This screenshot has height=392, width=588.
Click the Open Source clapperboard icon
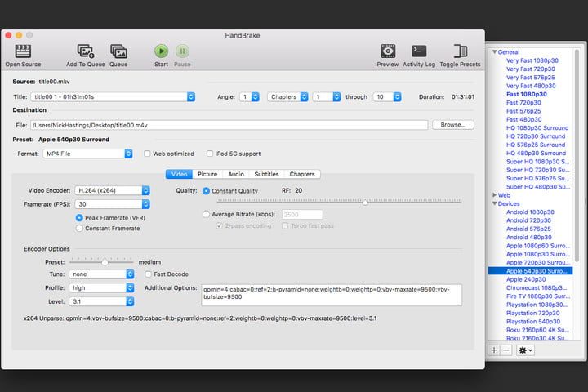[x=23, y=51]
